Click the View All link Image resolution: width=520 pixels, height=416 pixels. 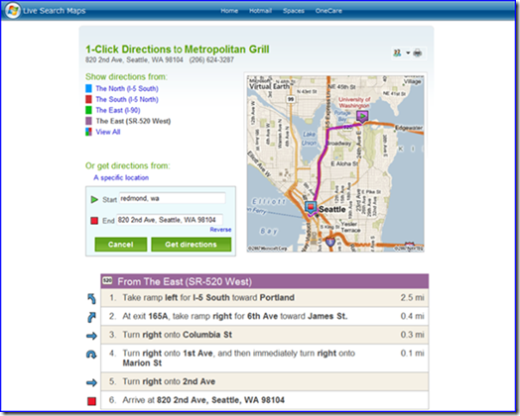click(x=108, y=132)
